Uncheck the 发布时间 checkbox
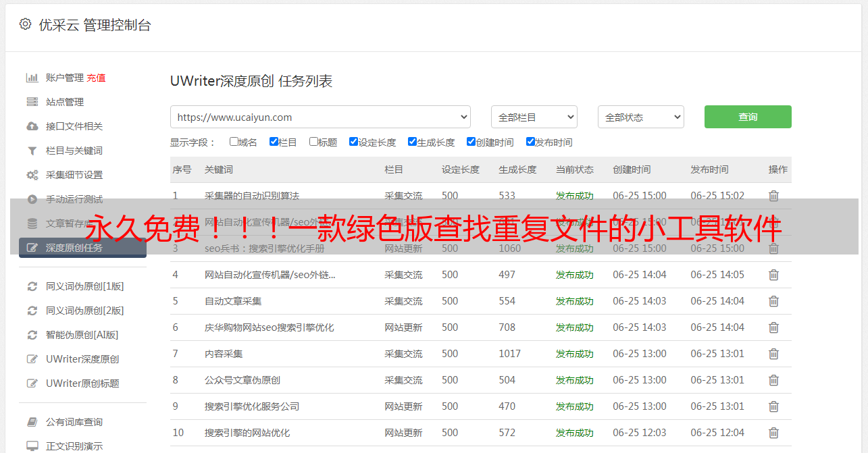The width and height of the screenshot is (868, 453). [x=530, y=142]
